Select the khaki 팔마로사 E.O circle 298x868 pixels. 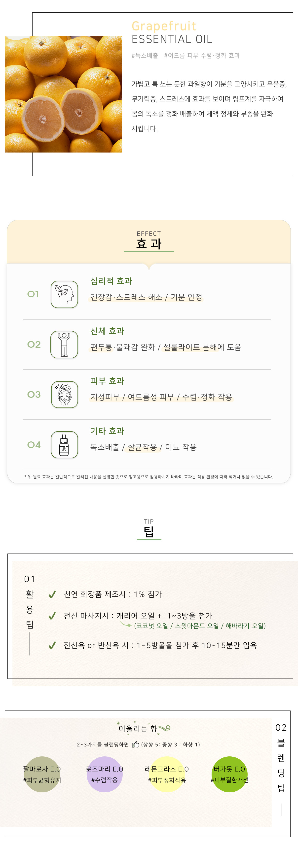pos(42,774)
